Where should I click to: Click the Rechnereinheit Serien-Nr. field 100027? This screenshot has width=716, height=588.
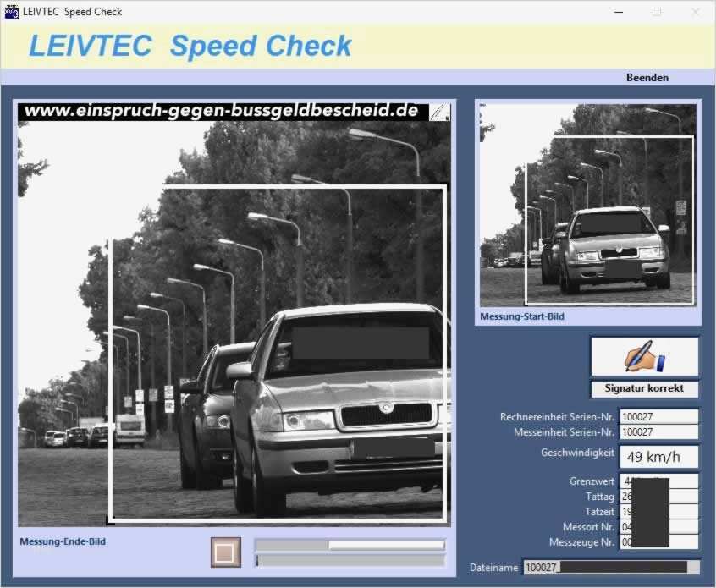point(658,416)
